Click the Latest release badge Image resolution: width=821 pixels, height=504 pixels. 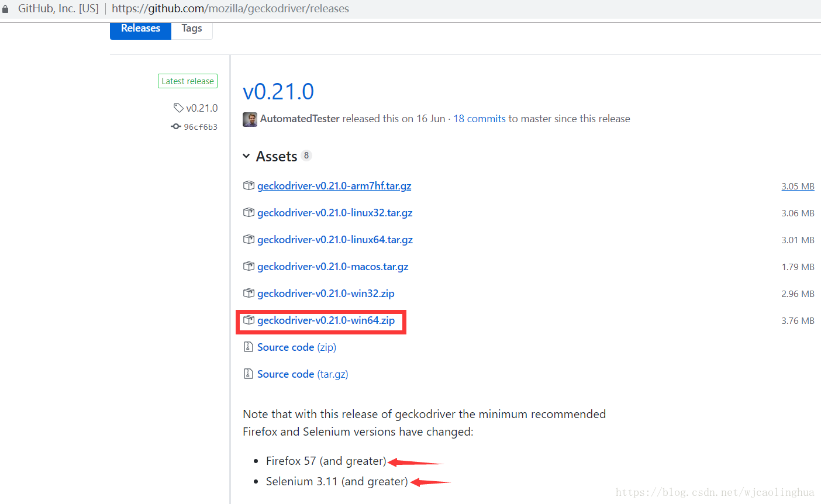click(x=188, y=81)
